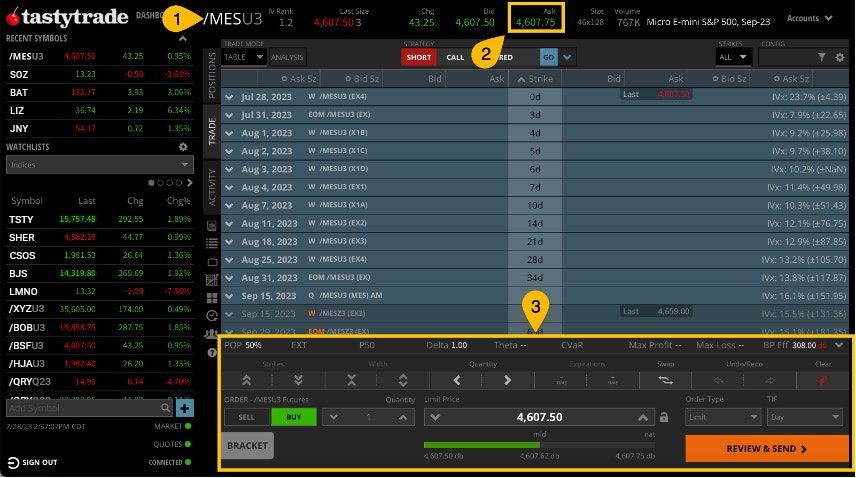Open the chart icon in the sidebar
The image size is (856, 478).
point(212,225)
